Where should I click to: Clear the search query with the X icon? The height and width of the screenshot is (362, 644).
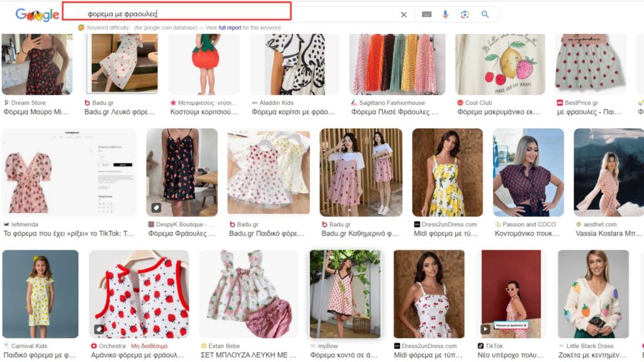(x=404, y=13)
